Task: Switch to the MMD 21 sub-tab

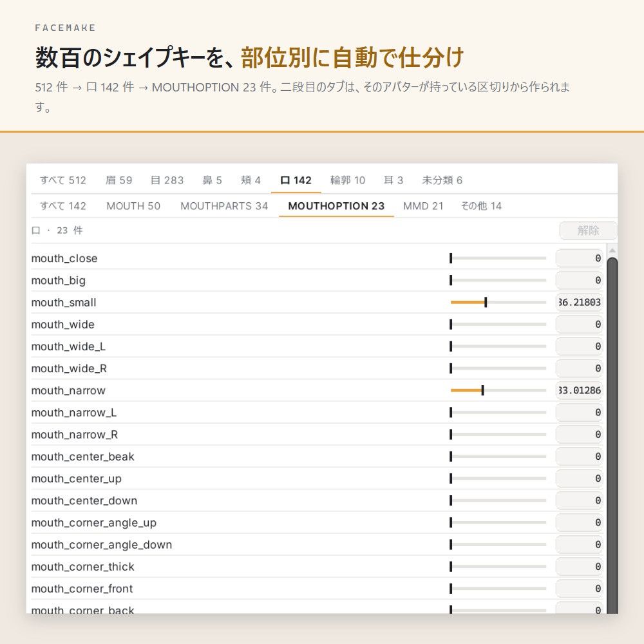Action: [x=423, y=206]
